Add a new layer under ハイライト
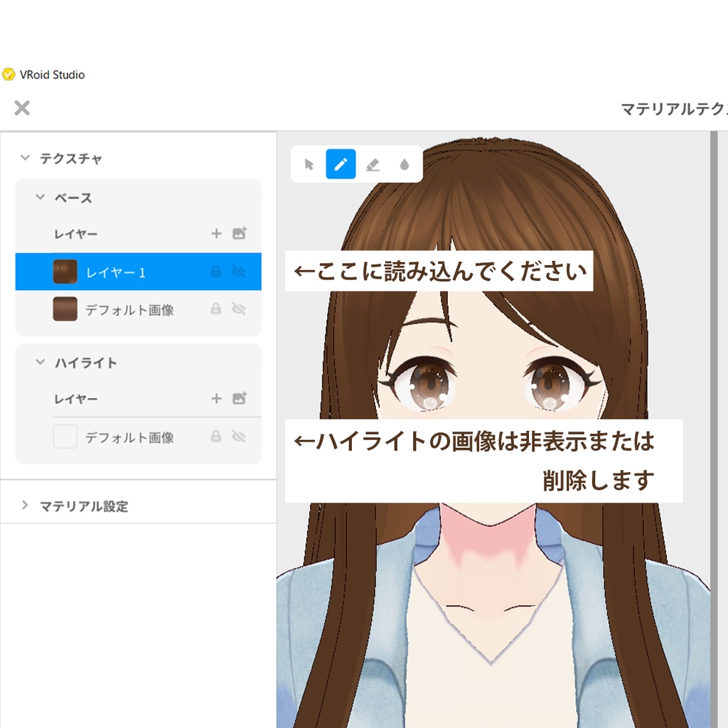728x728 pixels. pos(216,398)
